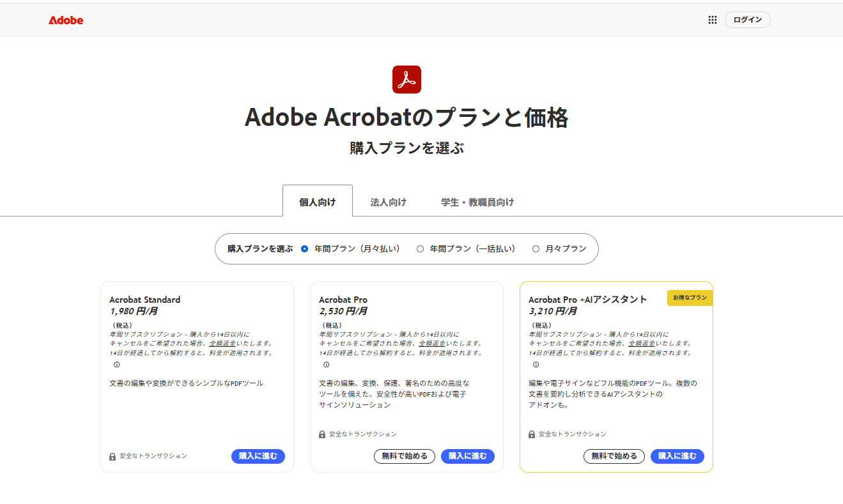
Task: Click the Acrobat PDF application icon
Action: pyautogui.click(x=407, y=79)
